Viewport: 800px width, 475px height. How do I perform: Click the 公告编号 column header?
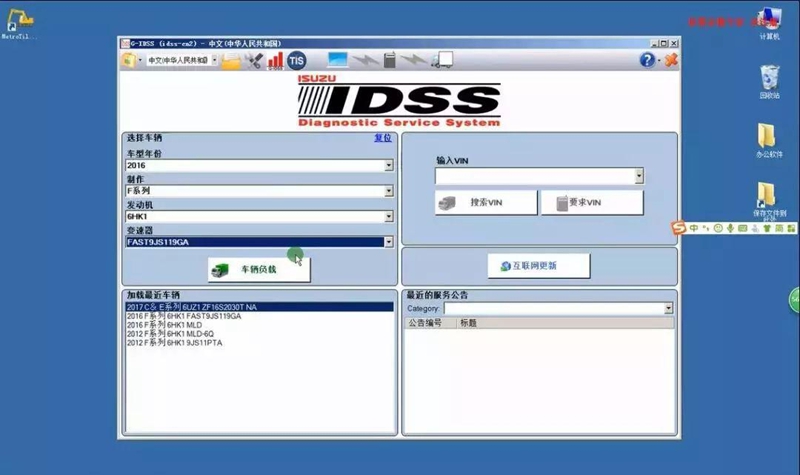click(431, 323)
